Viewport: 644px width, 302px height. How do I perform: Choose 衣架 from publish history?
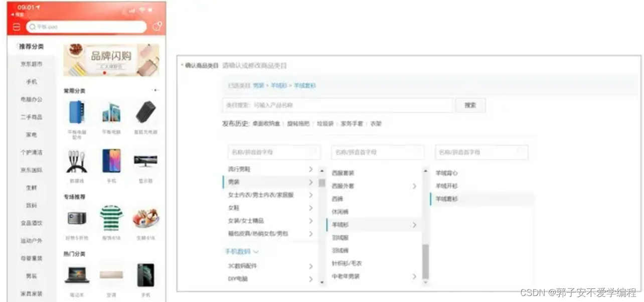point(376,123)
